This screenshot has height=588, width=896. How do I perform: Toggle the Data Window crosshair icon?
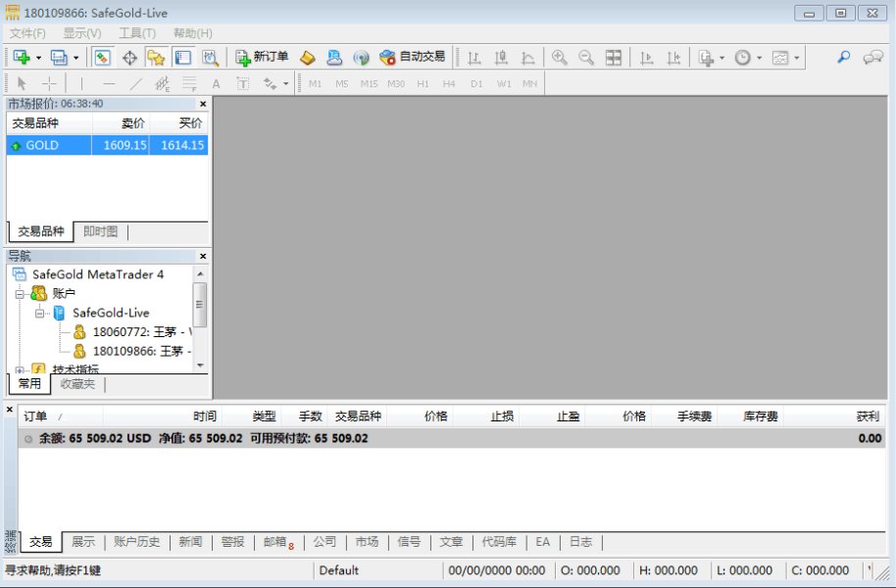pyautogui.click(x=129, y=58)
